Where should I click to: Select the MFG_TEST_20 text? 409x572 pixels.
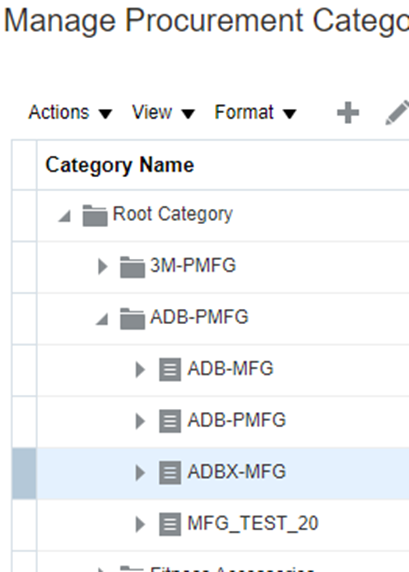click(x=253, y=523)
